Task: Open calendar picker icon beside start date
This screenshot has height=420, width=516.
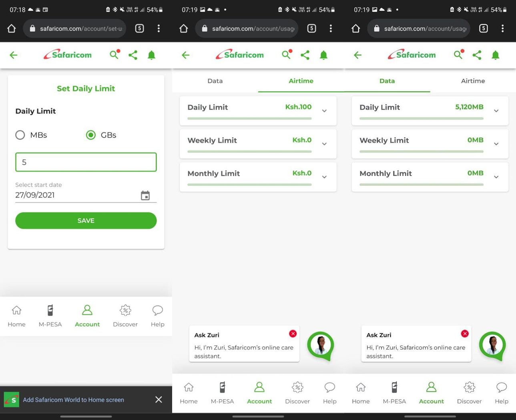Action: pos(145,195)
